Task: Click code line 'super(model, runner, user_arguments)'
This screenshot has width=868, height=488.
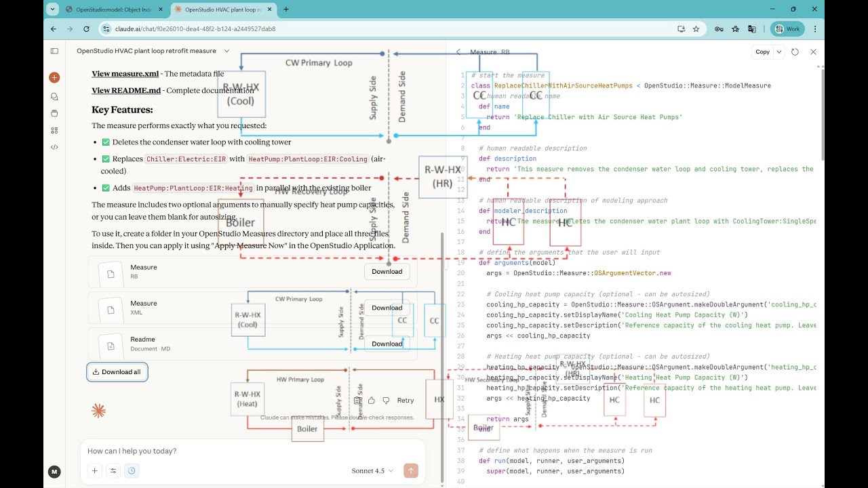Action: (x=555, y=471)
